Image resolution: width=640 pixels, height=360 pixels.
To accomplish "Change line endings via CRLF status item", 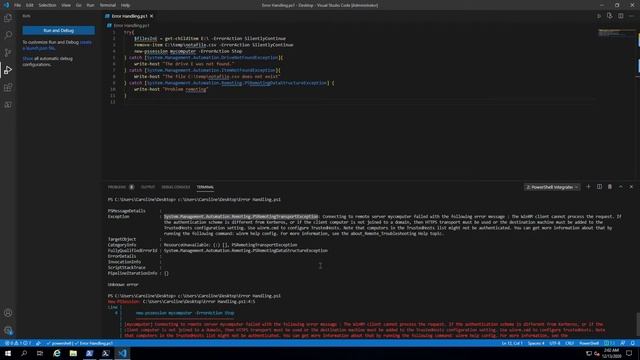I will (569, 343).
